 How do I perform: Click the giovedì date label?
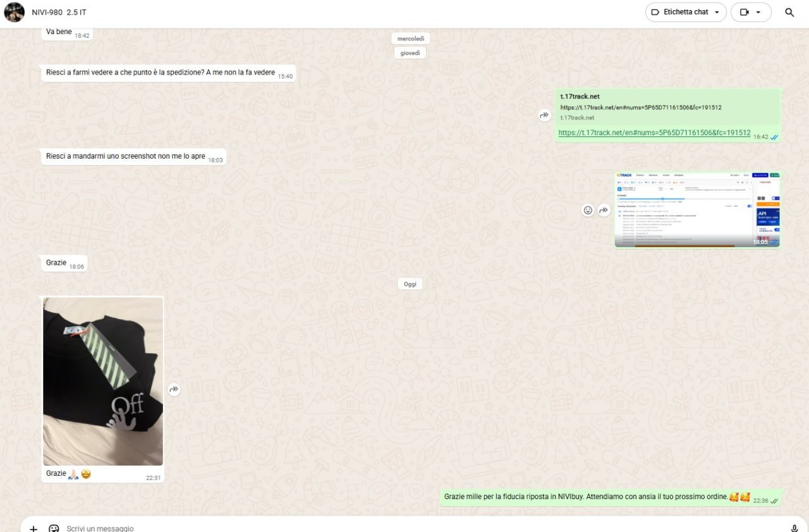[410, 53]
